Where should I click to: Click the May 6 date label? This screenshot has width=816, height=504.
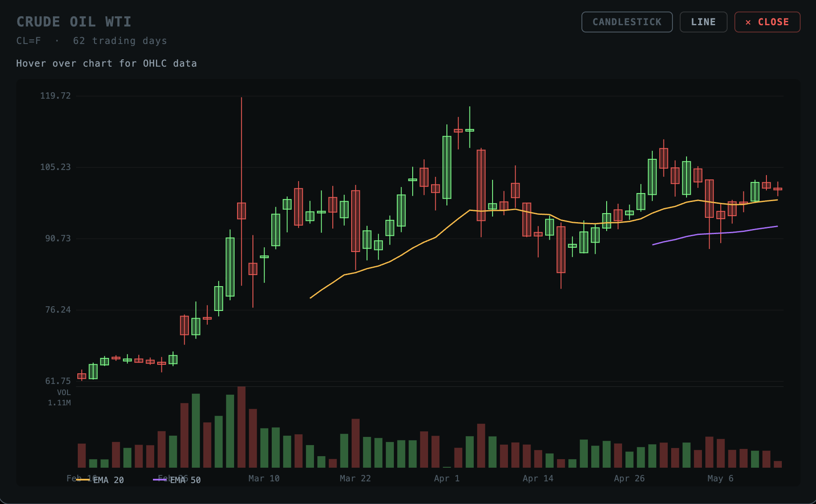(720, 478)
